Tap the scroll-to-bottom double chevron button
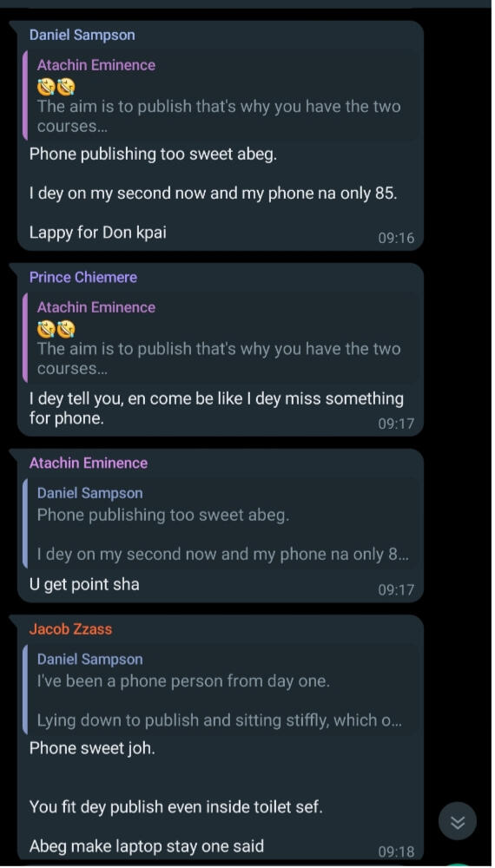This screenshot has width=495, height=868. coord(458,822)
